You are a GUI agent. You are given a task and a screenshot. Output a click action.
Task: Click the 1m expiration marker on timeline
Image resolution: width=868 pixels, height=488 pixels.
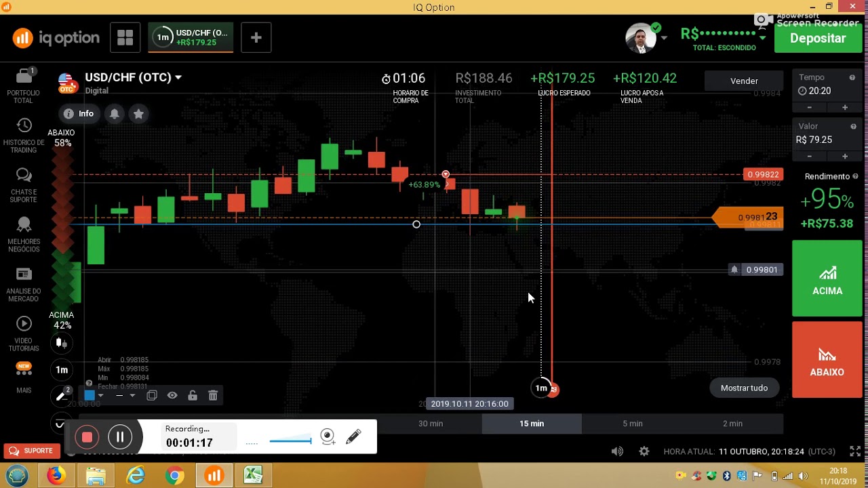541,388
